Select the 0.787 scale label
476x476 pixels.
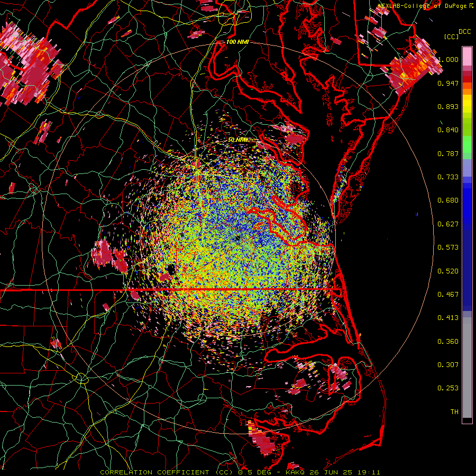[x=448, y=153]
